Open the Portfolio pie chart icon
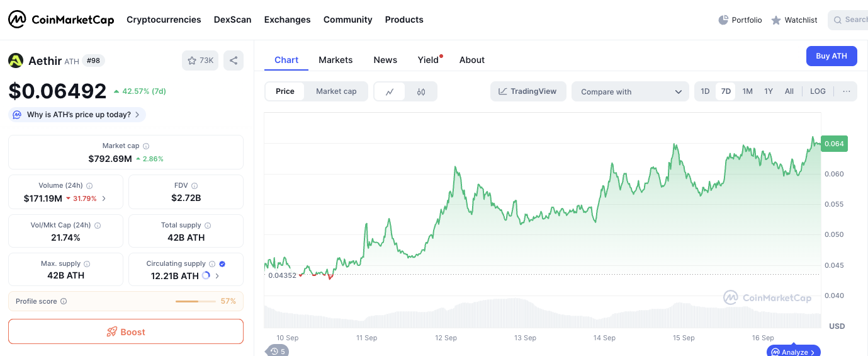Screen dimensions: 868x356 [723, 20]
